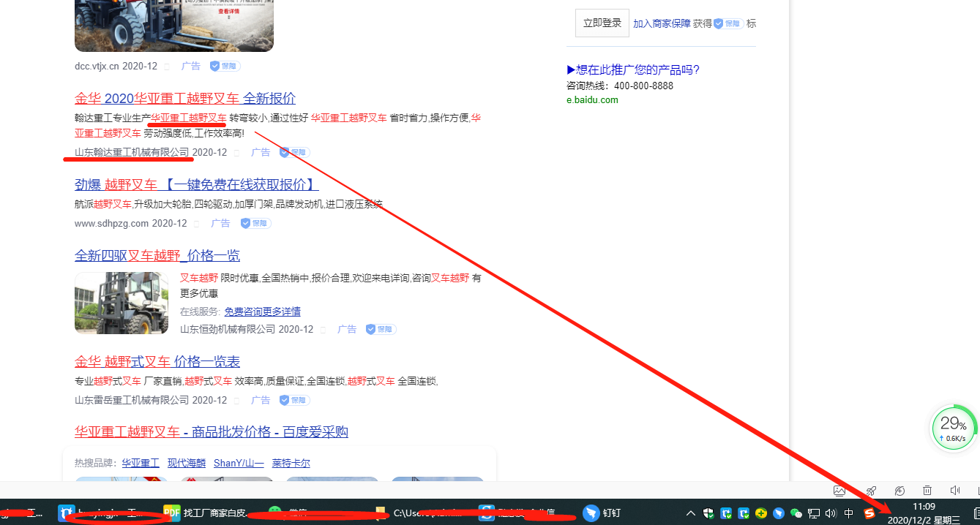The width and height of the screenshot is (980, 525).
Task: Open result 金华 2020华亚重工越野叉车 全新报价
Action: tap(185, 99)
